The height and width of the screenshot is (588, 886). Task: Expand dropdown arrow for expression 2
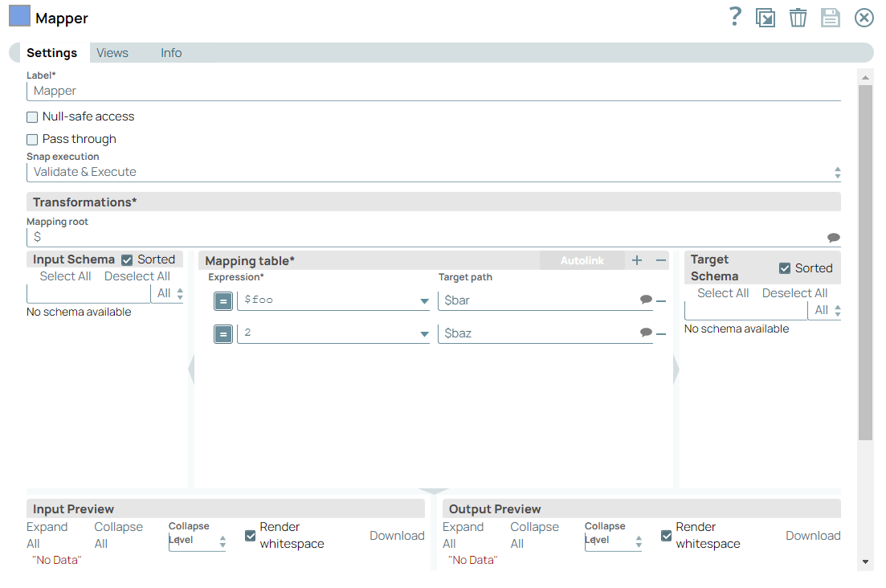[x=424, y=334]
